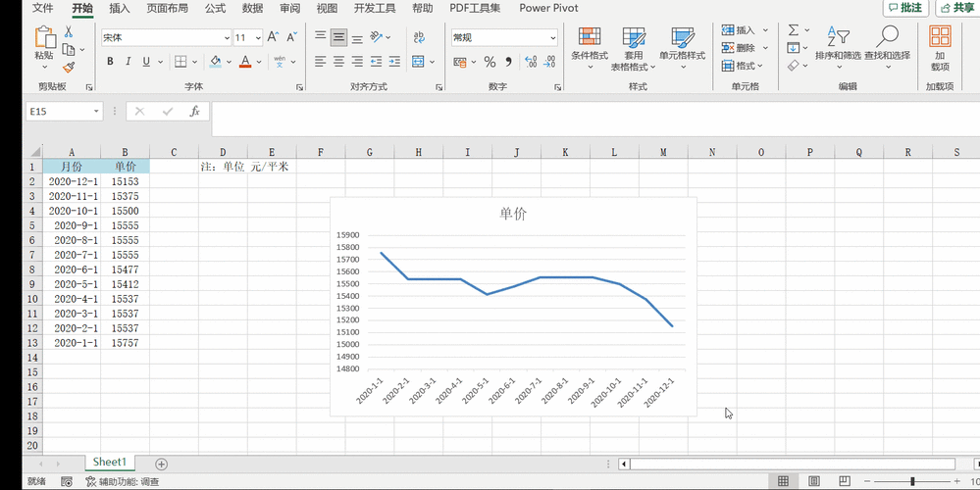Click the Cut scissors icon

coord(68,32)
